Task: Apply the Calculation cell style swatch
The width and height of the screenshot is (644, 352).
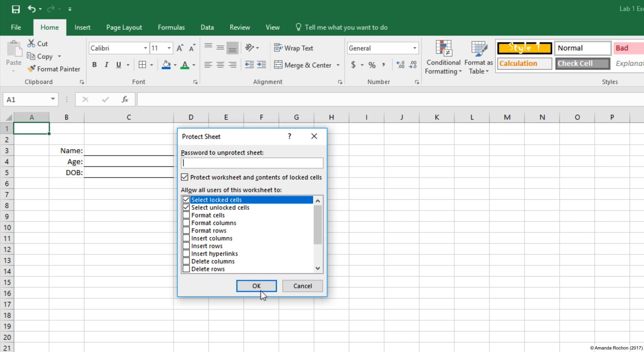Action: tap(524, 63)
